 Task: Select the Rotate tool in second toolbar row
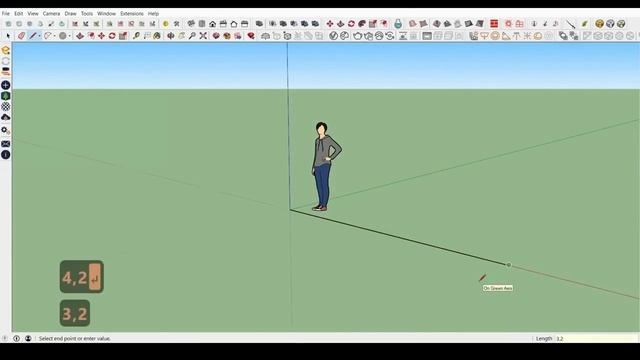(x=112, y=36)
